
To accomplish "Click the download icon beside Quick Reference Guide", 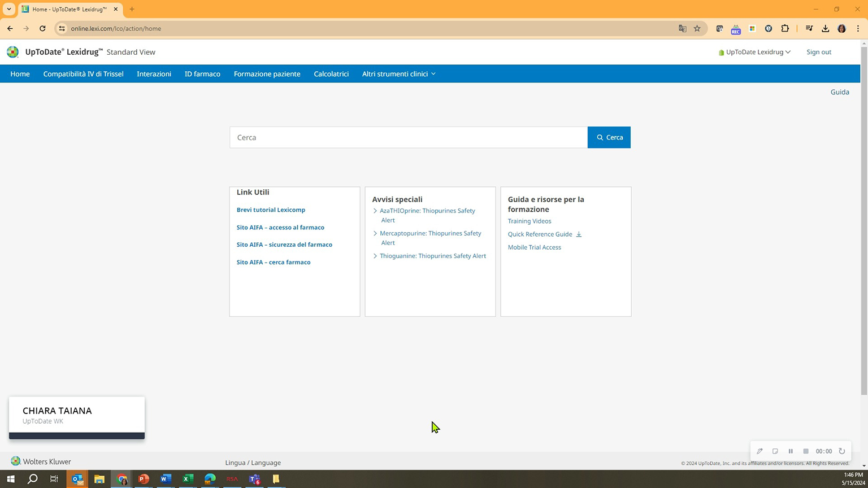I will [579, 234].
